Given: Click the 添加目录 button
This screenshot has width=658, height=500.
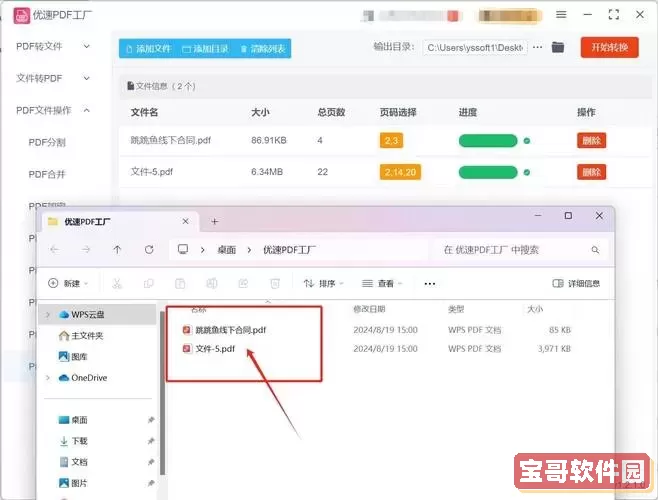Looking at the screenshot, I should 205,49.
